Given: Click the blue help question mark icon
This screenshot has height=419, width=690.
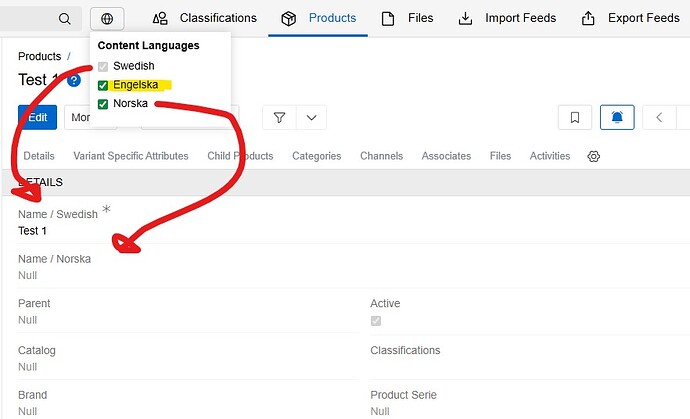Looking at the screenshot, I should (x=74, y=80).
